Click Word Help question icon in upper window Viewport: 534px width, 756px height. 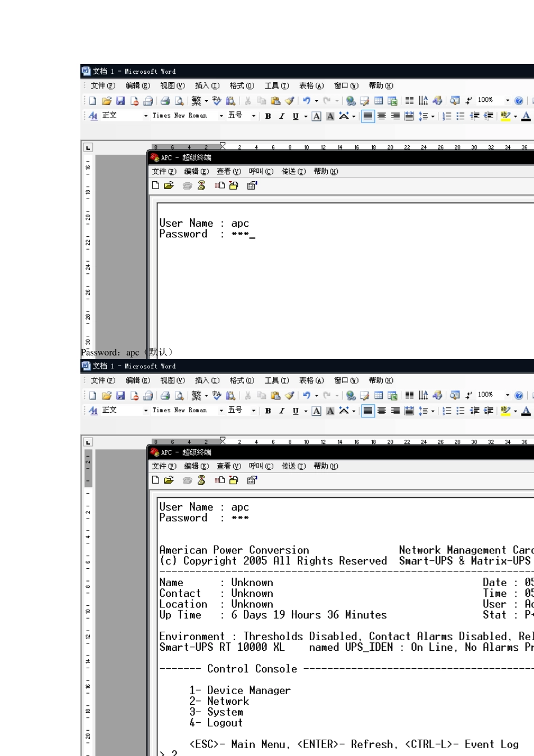(x=519, y=101)
